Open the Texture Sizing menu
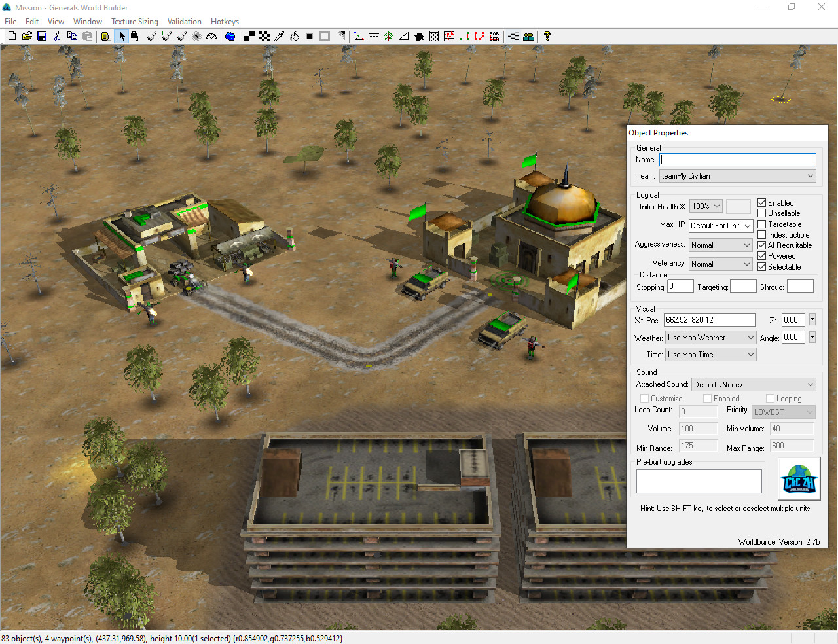The width and height of the screenshot is (838, 644). click(x=135, y=22)
